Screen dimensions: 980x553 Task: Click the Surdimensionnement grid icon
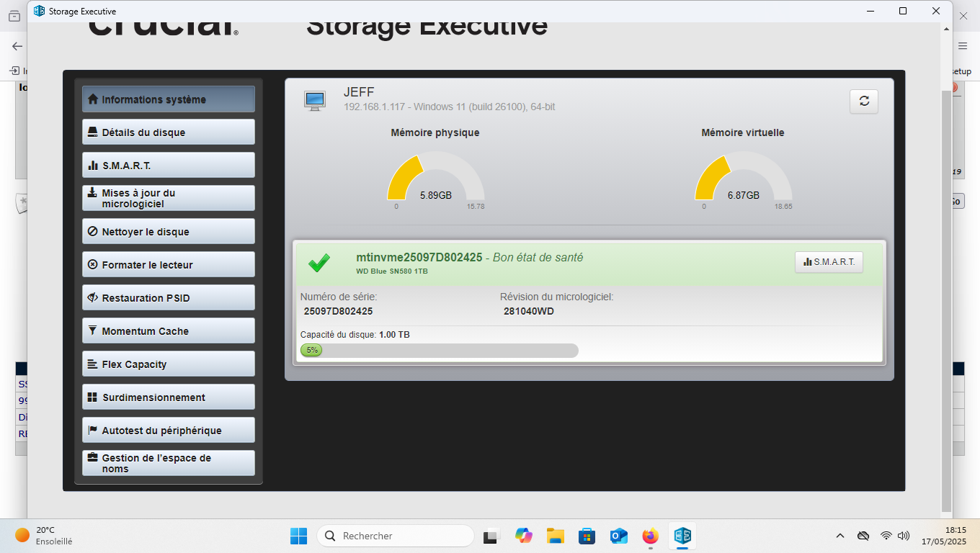[92, 397]
